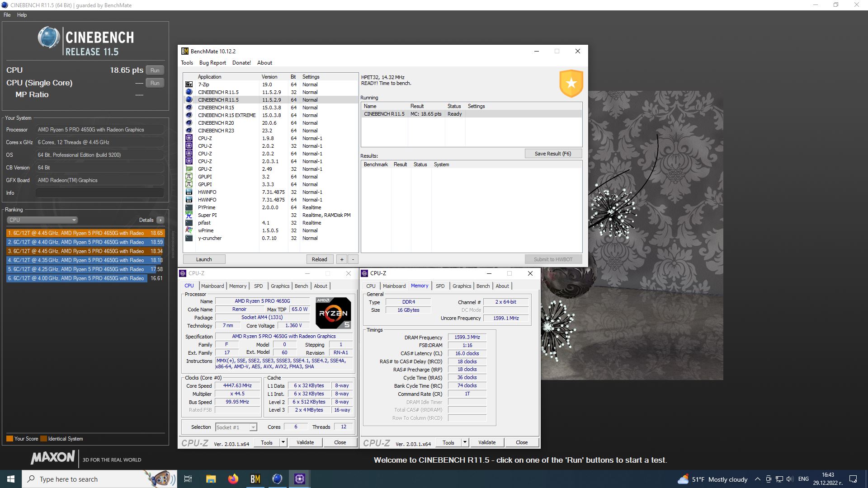Click ENG language indicator in tray
Screen dimensions: 868x488
[x=803, y=479]
